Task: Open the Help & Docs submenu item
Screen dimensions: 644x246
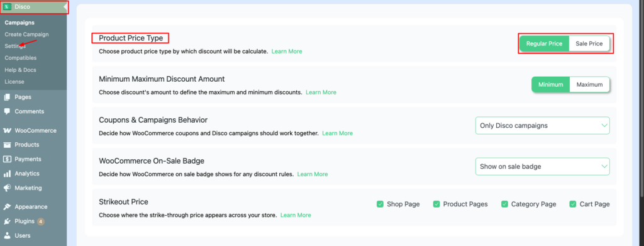Action: pos(21,70)
